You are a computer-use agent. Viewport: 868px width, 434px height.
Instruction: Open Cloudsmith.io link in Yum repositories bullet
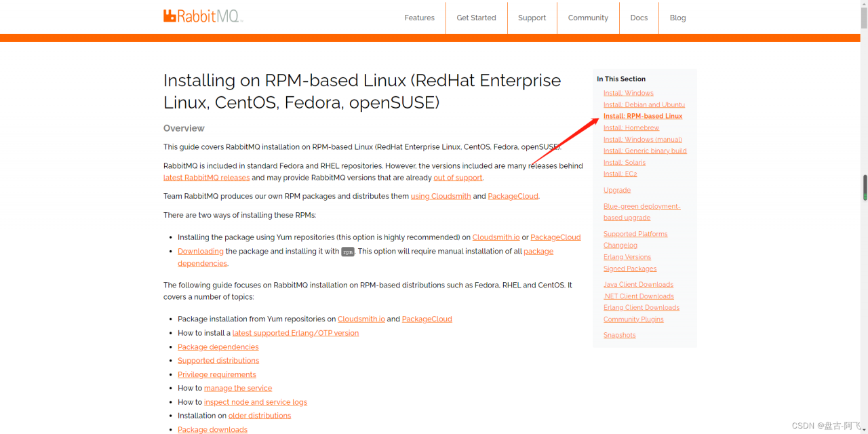point(496,237)
